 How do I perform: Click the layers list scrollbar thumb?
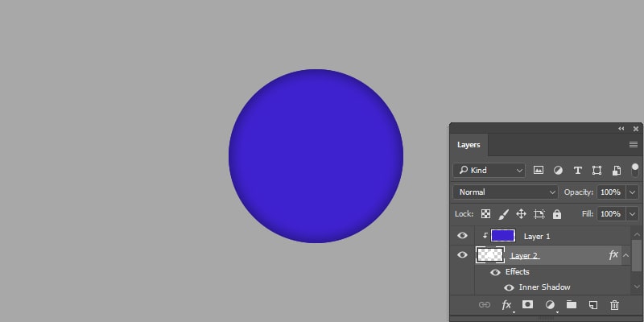637,255
